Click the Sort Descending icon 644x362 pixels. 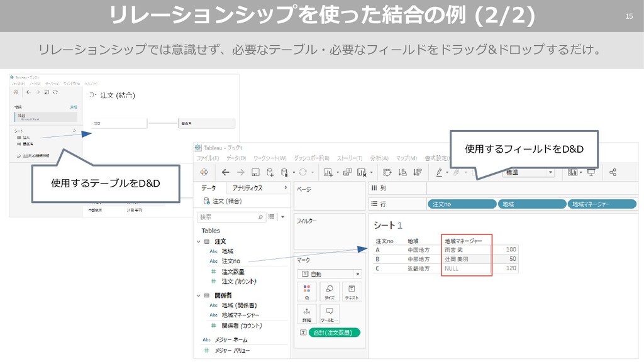(x=418, y=172)
